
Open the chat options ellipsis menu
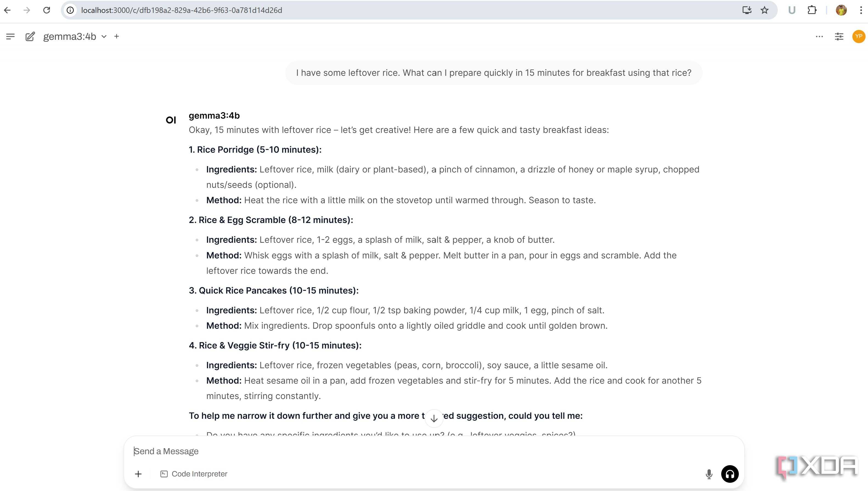[819, 37]
